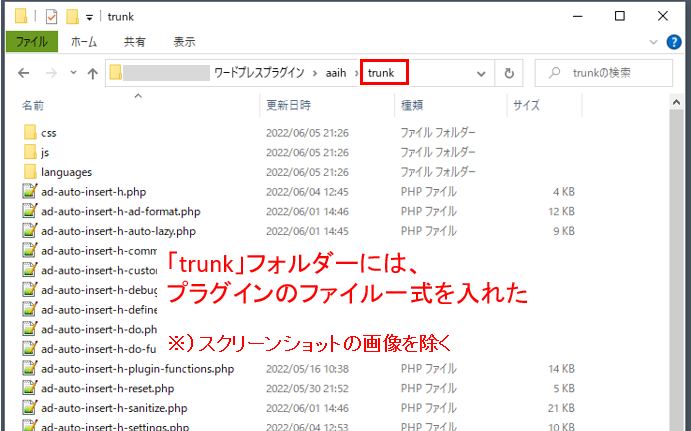Select the languages folder icon
The height and width of the screenshot is (431, 691).
30,172
